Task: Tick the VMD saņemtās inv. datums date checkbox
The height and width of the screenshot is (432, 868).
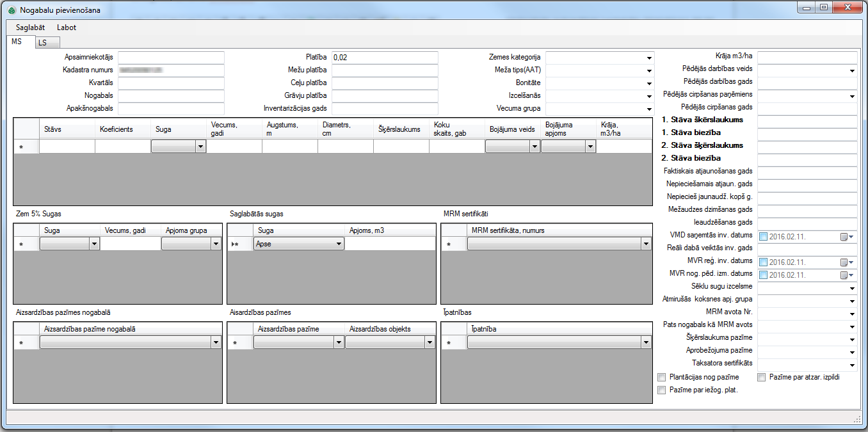Action: coord(763,237)
